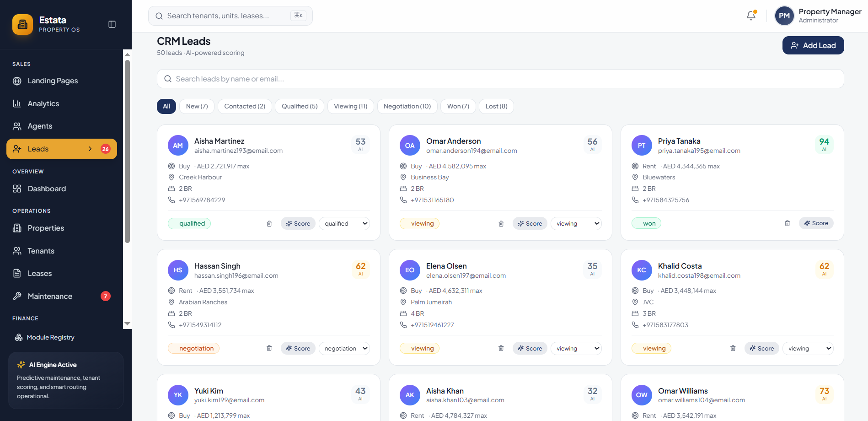
Task: Focus the global search tenants field
Action: [230, 16]
